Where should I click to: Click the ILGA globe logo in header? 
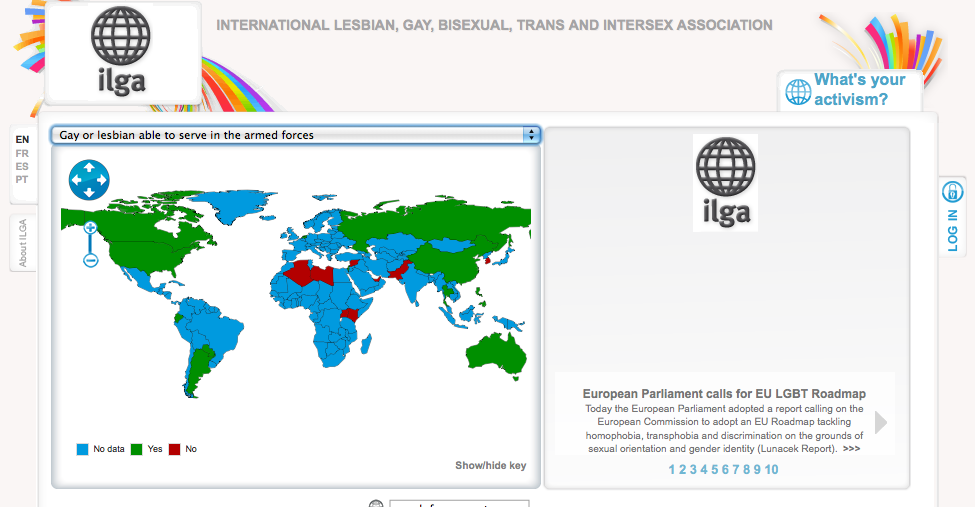tap(121, 52)
